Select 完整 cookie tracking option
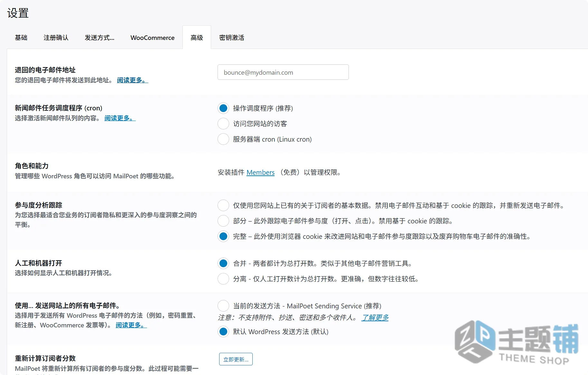The image size is (588, 375). click(x=223, y=236)
